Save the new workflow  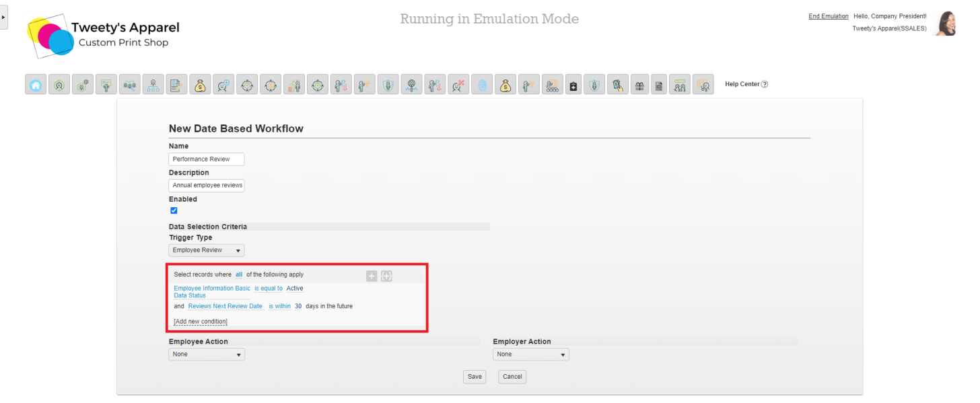coord(475,377)
